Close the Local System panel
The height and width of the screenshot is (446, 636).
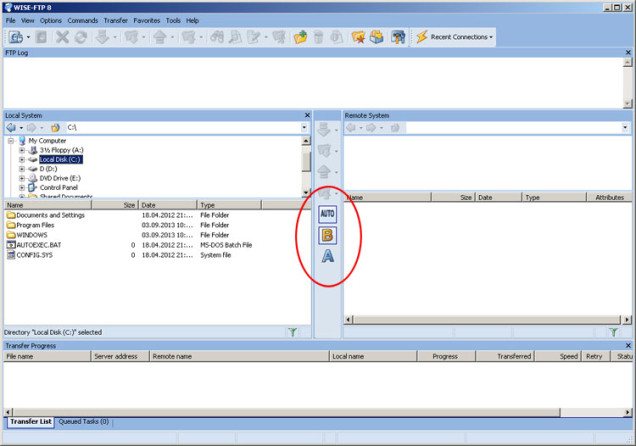[307, 115]
